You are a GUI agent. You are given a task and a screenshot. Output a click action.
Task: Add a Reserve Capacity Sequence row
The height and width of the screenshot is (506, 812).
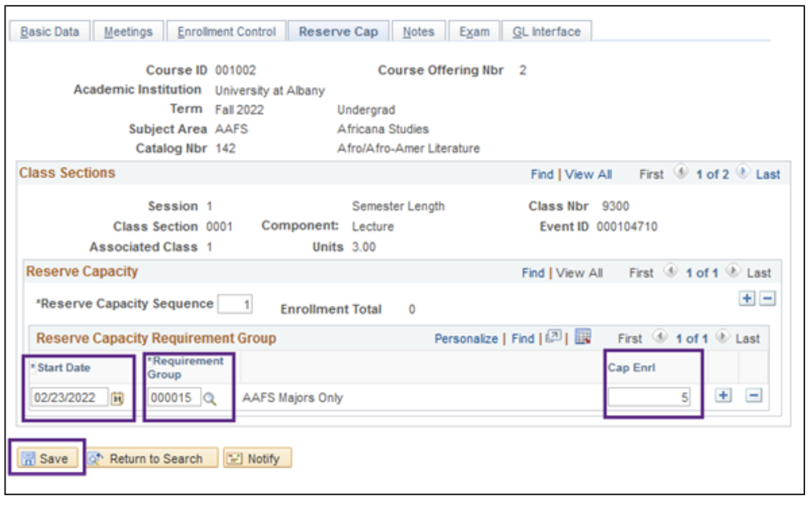click(x=747, y=299)
